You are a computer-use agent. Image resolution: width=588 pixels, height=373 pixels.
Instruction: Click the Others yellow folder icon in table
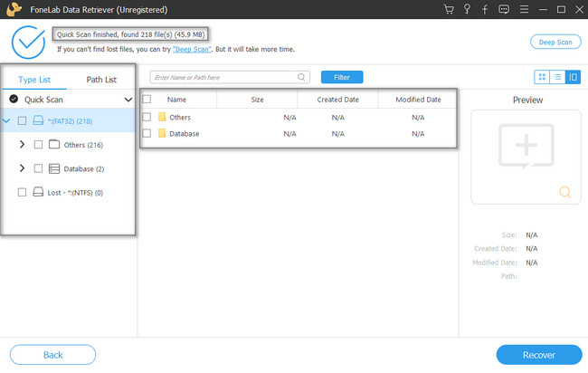coord(162,117)
